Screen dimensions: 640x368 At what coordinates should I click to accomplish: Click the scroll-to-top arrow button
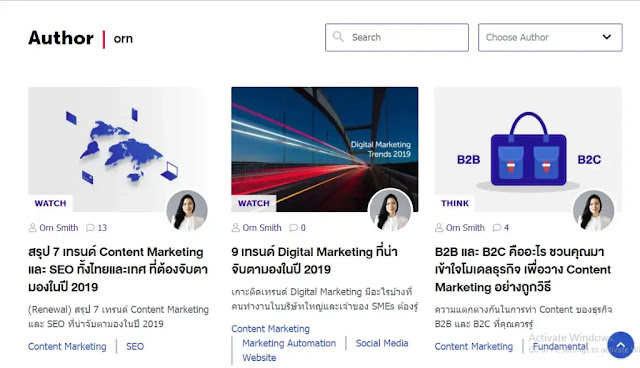click(620, 345)
